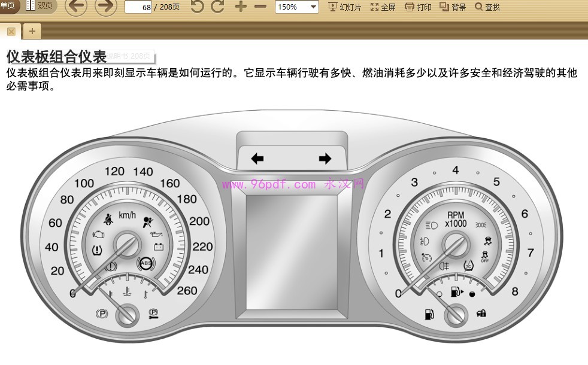Rotate the page counterclockwise

click(x=197, y=7)
